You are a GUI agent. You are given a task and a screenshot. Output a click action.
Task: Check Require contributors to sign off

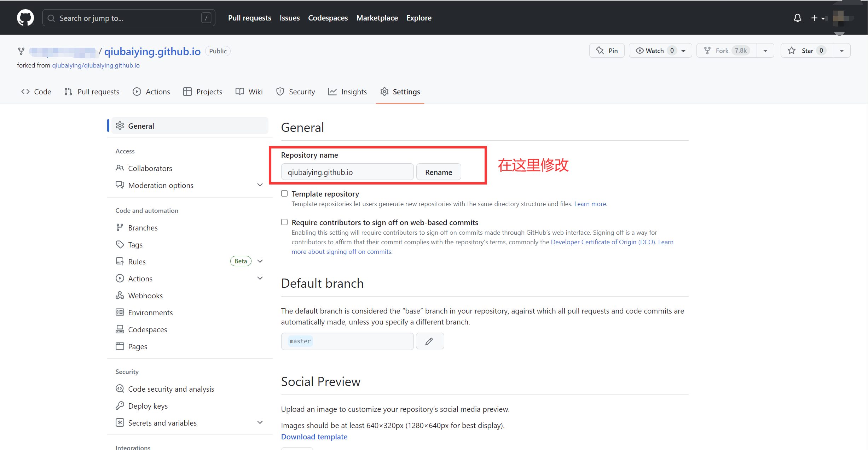coord(284,222)
